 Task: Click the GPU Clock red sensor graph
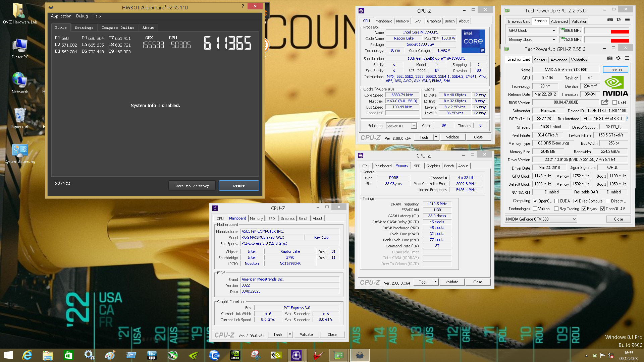(x=607, y=31)
